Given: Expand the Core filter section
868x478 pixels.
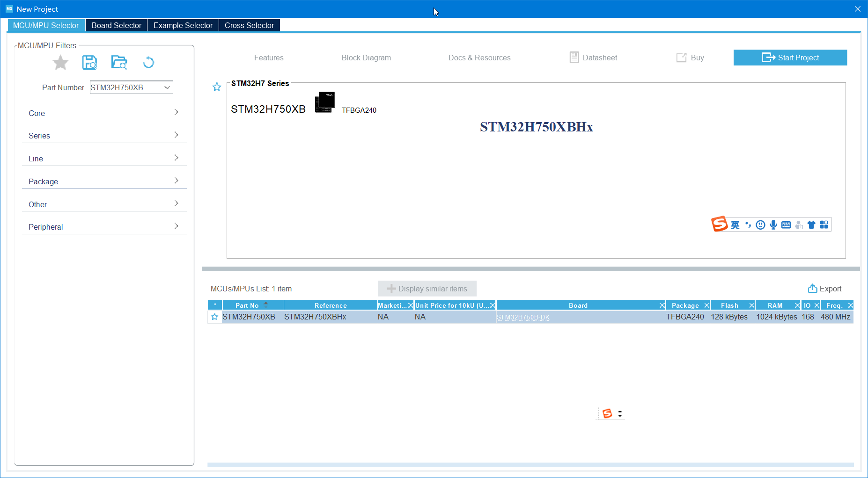Looking at the screenshot, I should coord(104,113).
